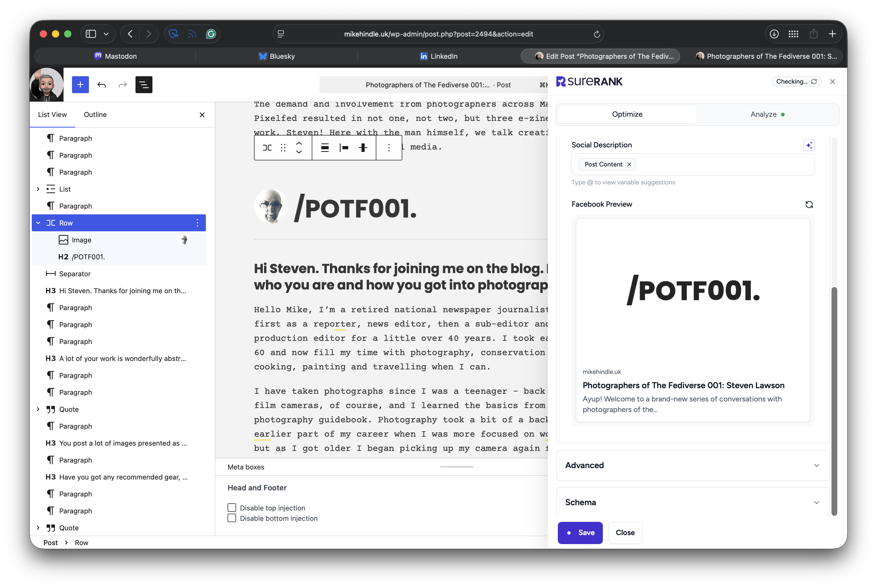Open block toolbar three-dot options menu

(x=389, y=148)
